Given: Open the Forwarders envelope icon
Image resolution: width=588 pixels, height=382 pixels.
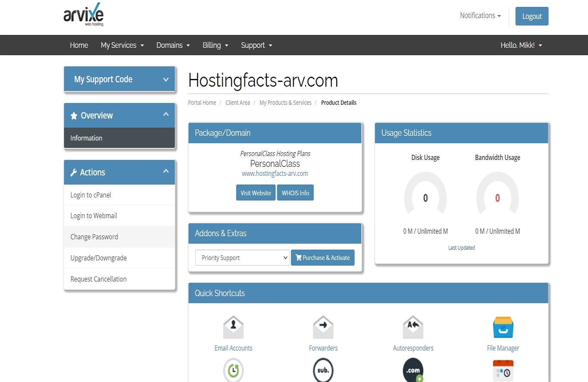Looking at the screenshot, I should point(323,328).
